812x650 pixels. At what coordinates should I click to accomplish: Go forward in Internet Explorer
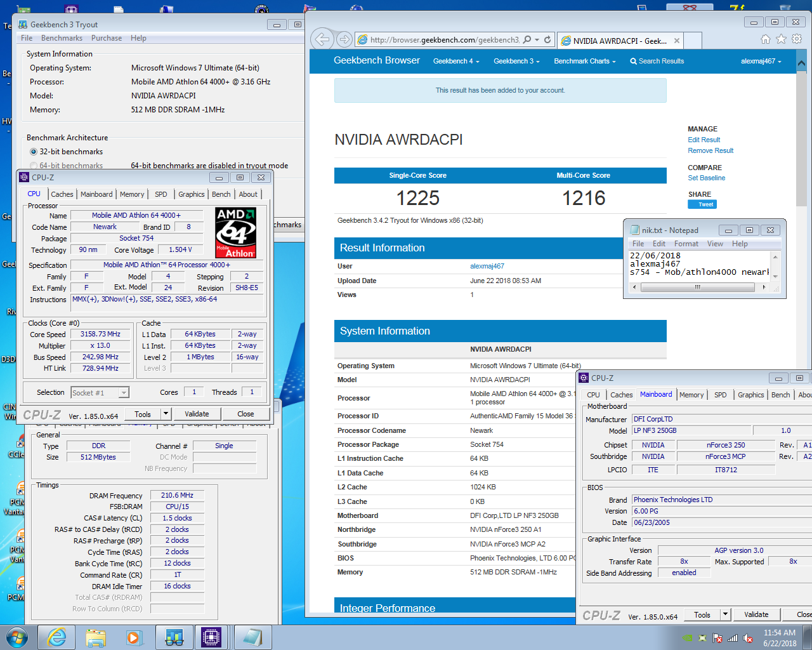tap(344, 39)
